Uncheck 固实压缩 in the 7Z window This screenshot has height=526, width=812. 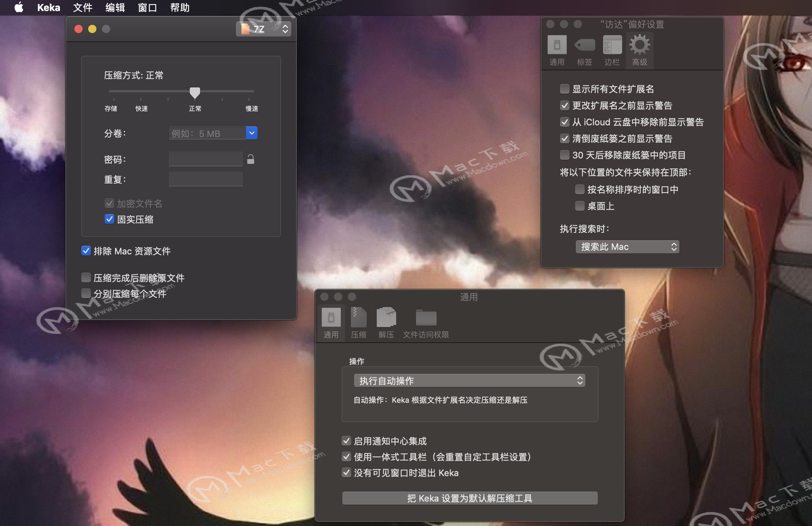[x=110, y=219]
